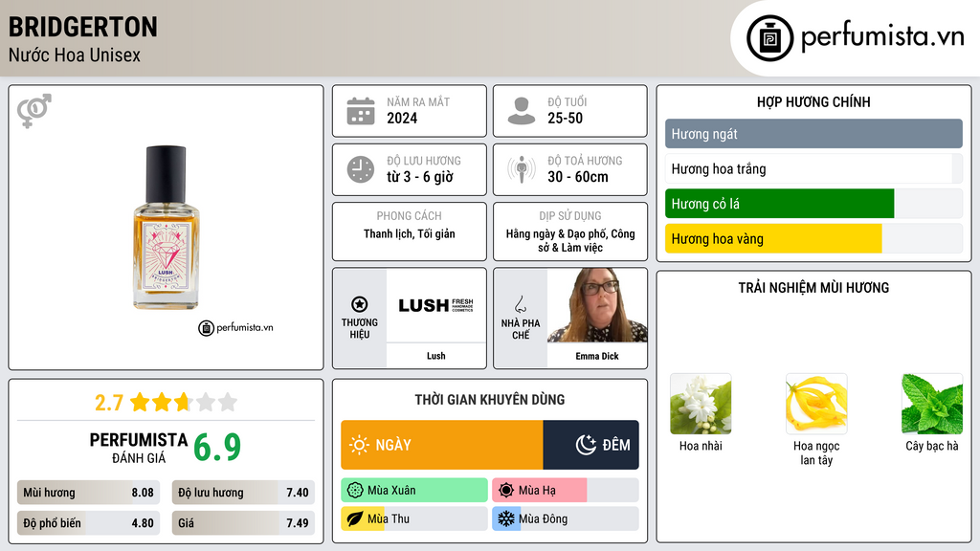
Task: Click the Phong cách label
Action: tap(409, 215)
